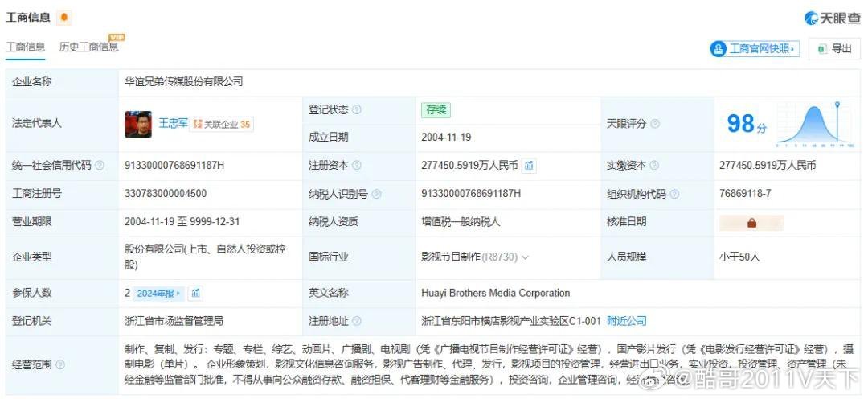Viewport: 868px width, 399px height.
Task: Open legal representative 王忠军 link
Action: tap(174, 124)
